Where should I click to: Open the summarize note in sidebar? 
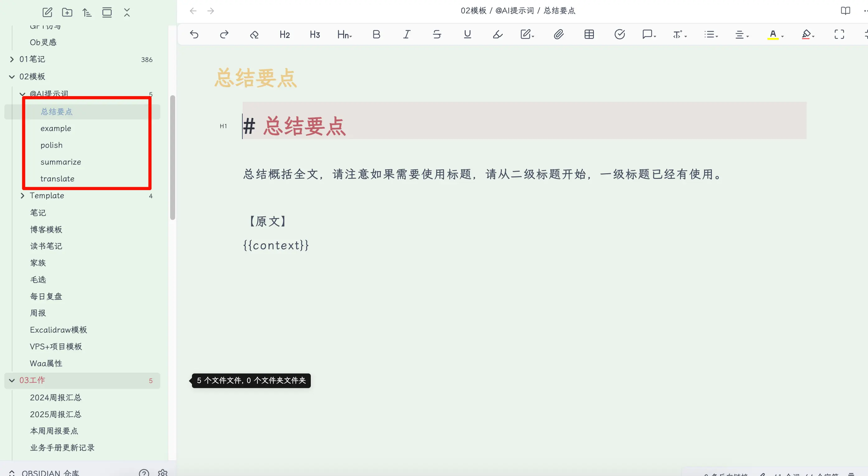pyautogui.click(x=61, y=162)
